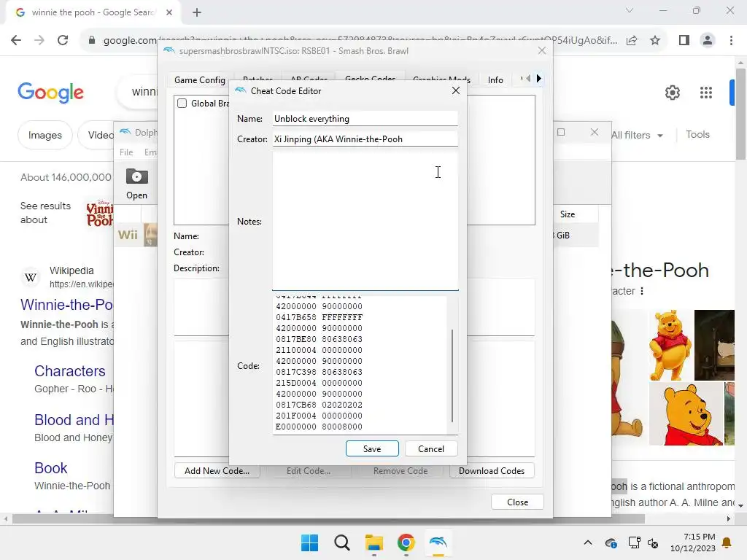Click the sitting Pooh image thumbnail
The height and width of the screenshot is (560, 747).
(x=686, y=414)
